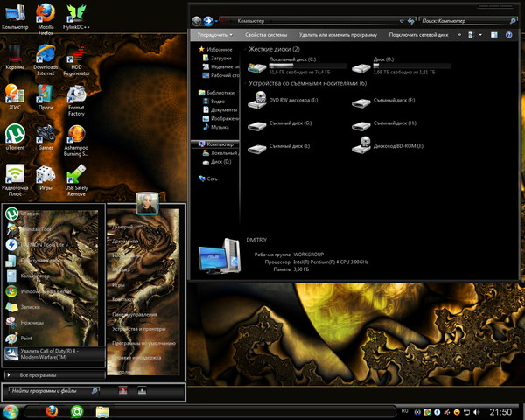
Task: Collapse Устройства со съемными носителями group
Action: click(245, 83)
